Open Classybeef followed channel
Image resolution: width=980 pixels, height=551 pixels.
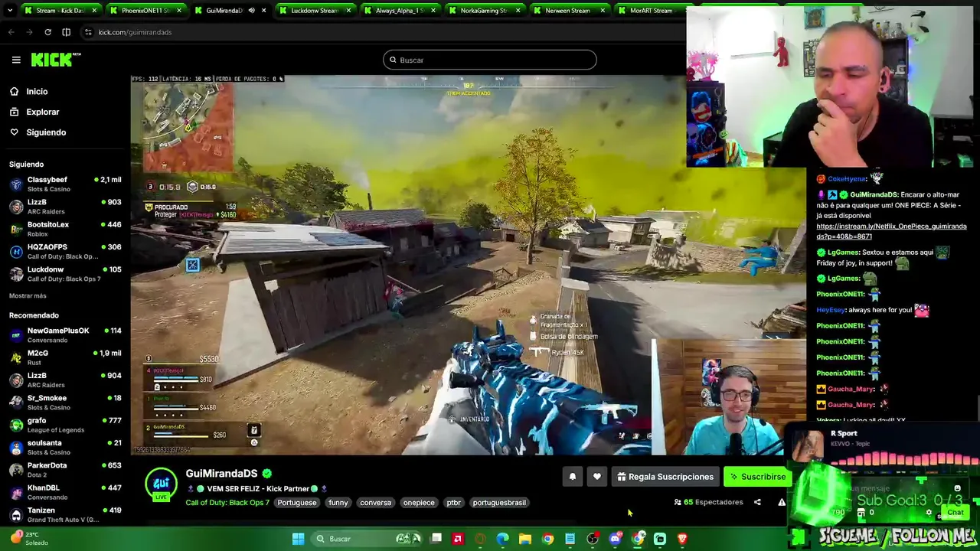click(x=65, y=184)
